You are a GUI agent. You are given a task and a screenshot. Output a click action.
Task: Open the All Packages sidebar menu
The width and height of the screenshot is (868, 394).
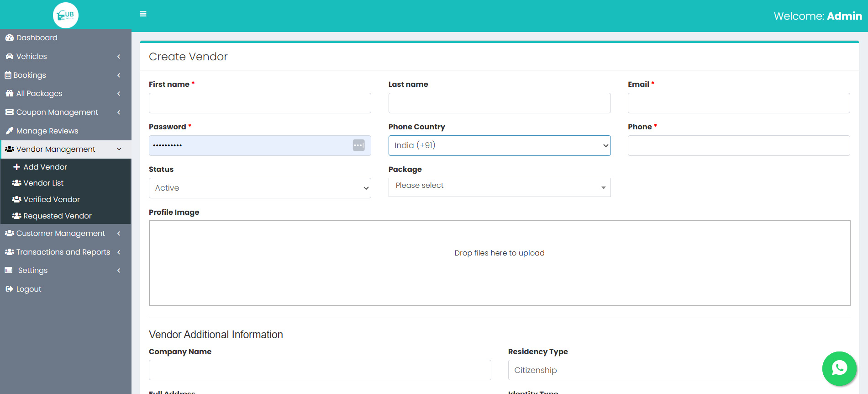point(66,93)
